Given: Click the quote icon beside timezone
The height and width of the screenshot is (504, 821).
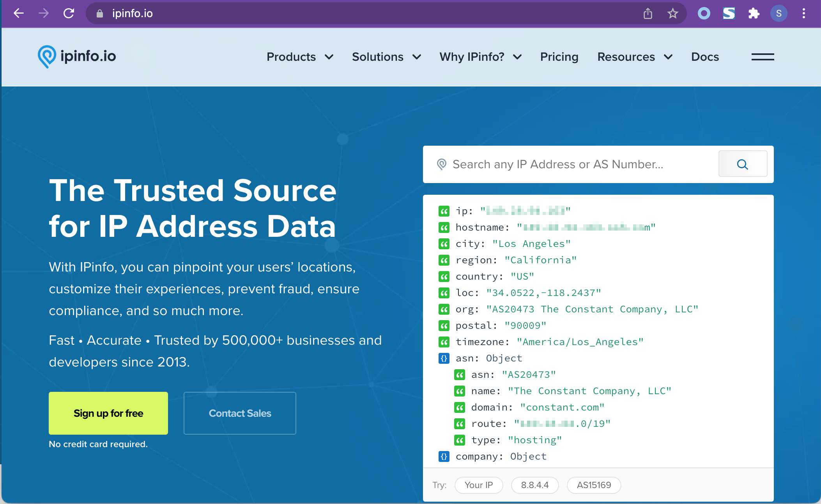Looking at the screenshot, I should tap(444, 342).
